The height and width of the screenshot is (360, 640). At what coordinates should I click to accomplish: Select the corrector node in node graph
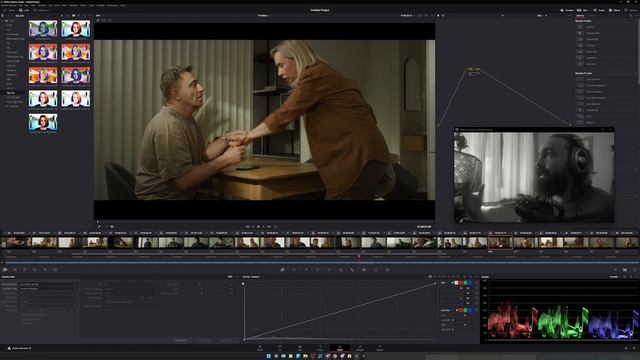tap(472, 71)
